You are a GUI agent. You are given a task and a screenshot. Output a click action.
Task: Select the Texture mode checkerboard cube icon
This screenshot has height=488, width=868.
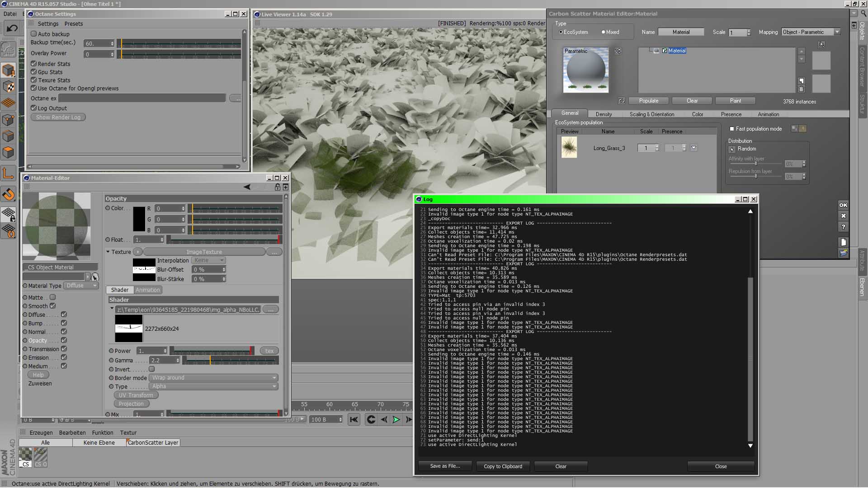tap(8, 87)
